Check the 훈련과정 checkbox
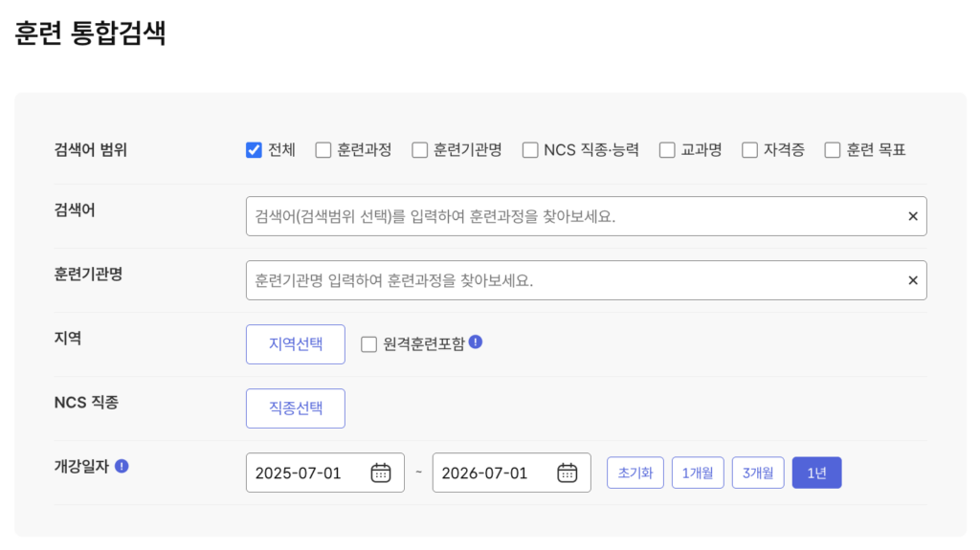The image size is (980, 550). click(x=323, y=150)
